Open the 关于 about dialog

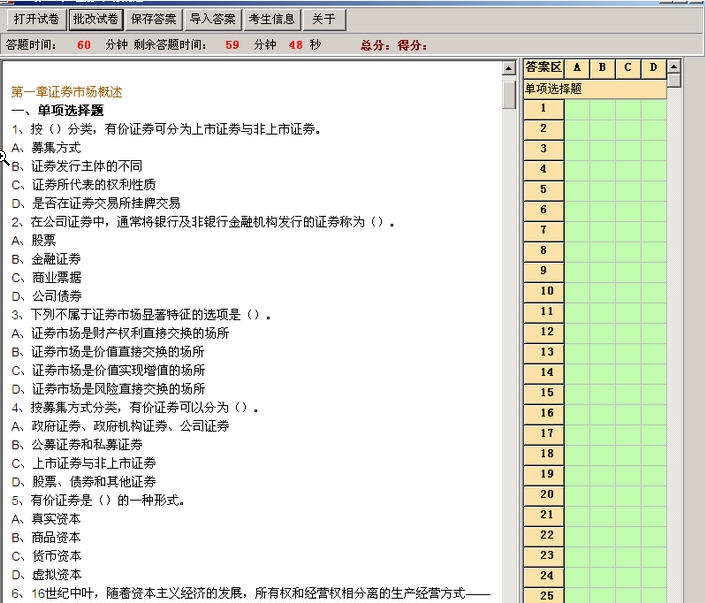click(323, 19)
